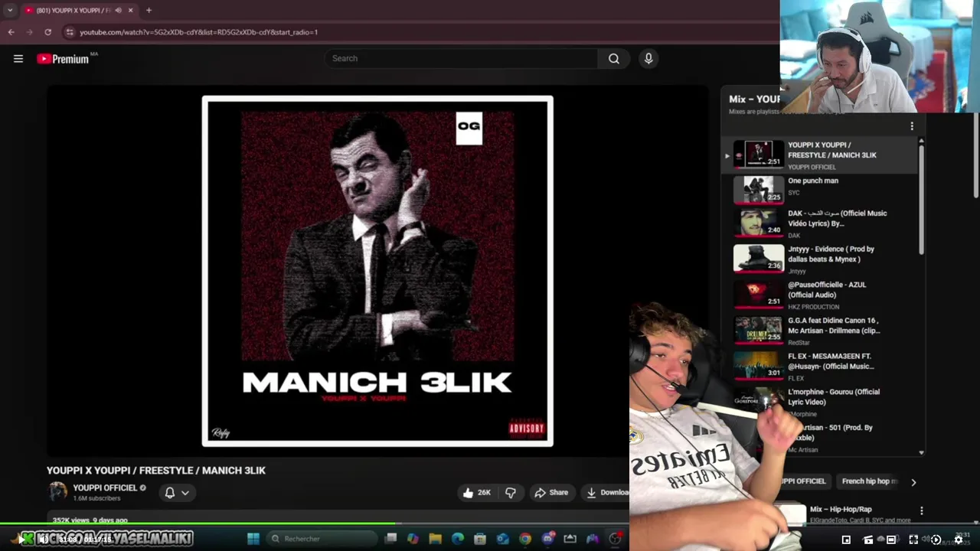Open the Mix playlist three-dot menu

click(912, 126)
